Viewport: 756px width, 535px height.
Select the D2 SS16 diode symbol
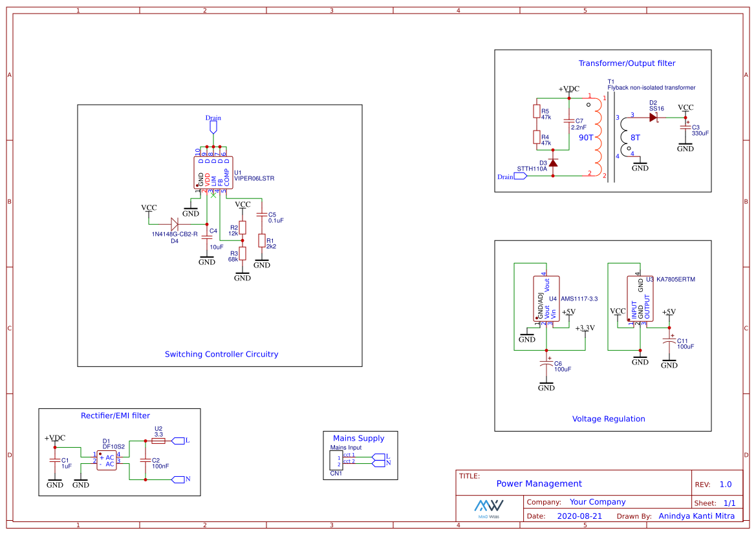(654, 117)
